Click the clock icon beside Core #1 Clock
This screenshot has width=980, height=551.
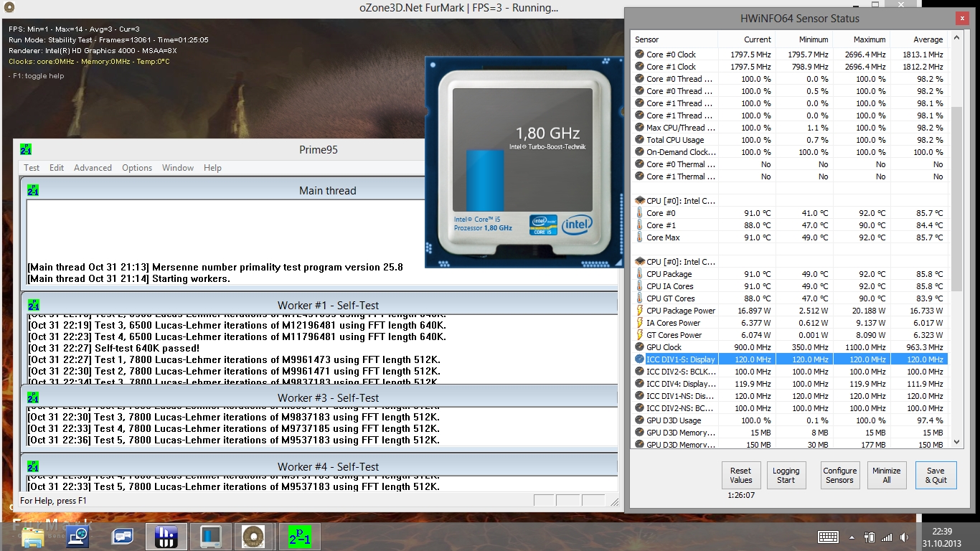640,67
